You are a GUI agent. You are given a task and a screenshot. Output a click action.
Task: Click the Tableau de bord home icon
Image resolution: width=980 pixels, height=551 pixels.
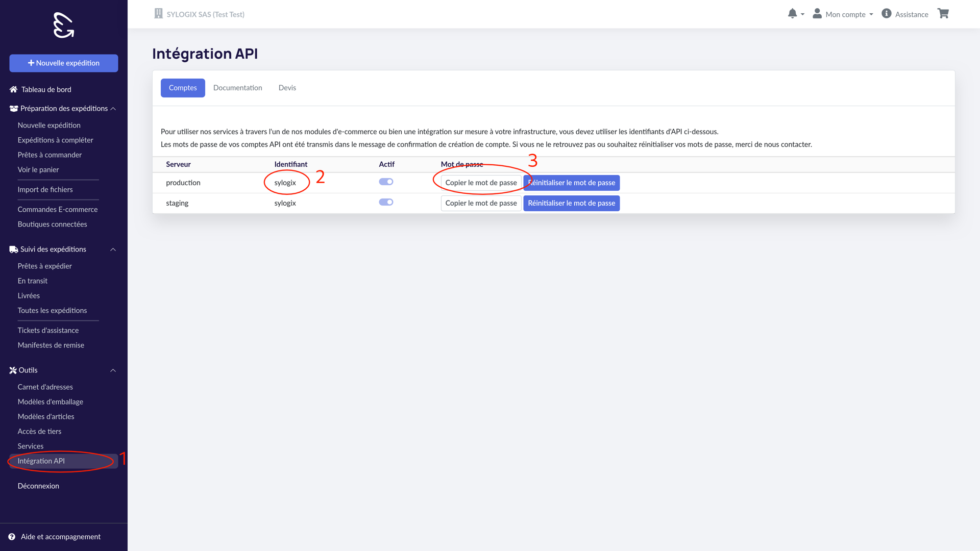13,89
